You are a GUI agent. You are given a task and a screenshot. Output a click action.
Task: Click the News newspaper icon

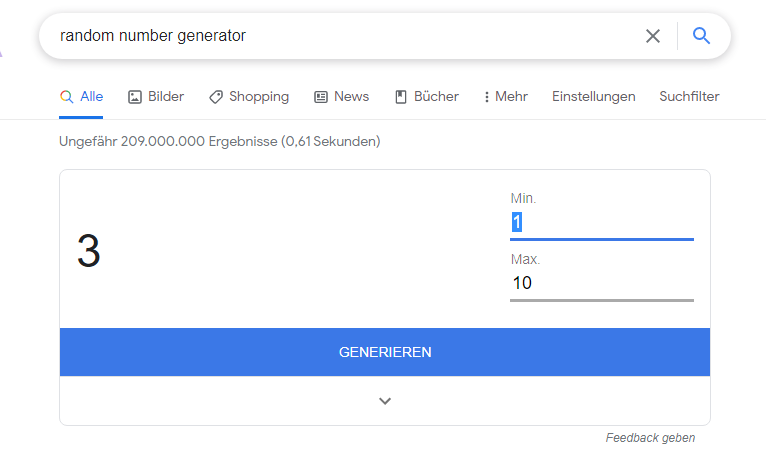click(x=320, y=97)
